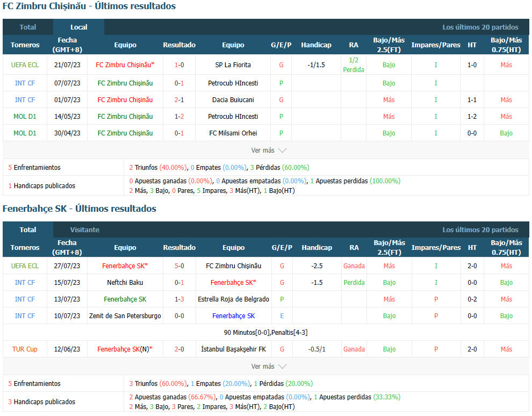
Task: Click Los últimos 20 partidos in Zimbru header
Action: (x=480, y=27)
